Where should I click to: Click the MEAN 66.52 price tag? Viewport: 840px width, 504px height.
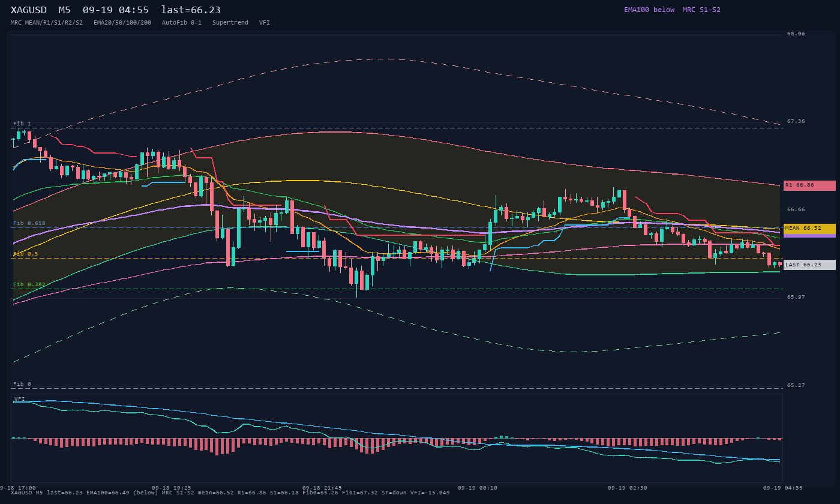click(809, 229)
